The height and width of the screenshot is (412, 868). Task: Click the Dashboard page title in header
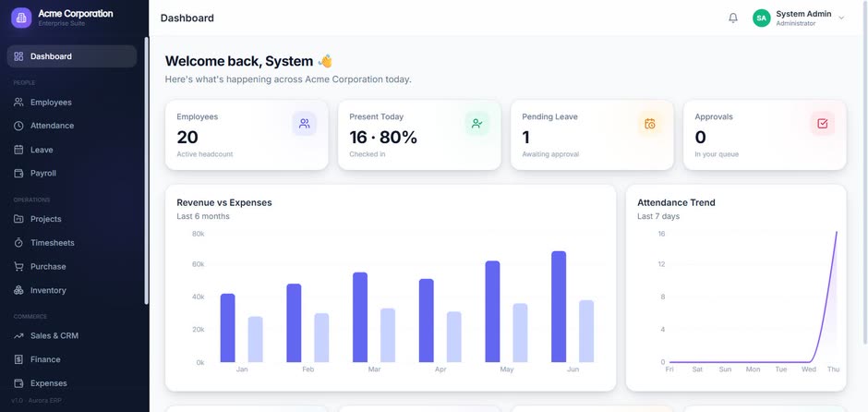(187, 18)
